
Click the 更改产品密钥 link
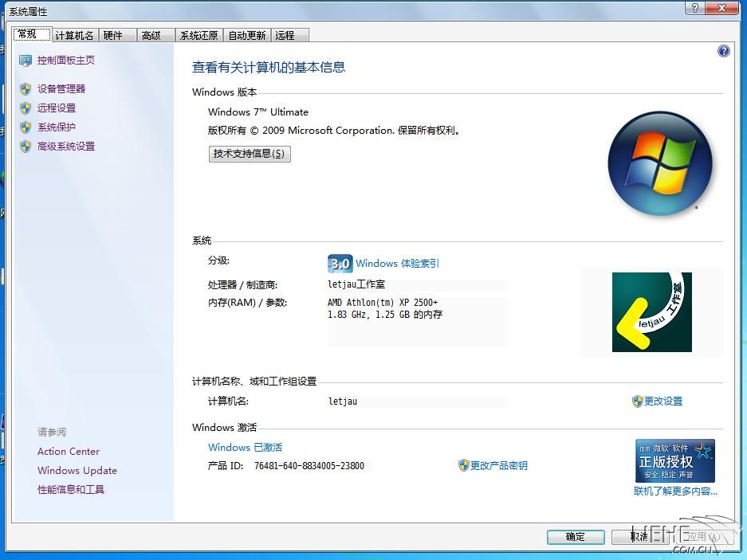[499, 466]
